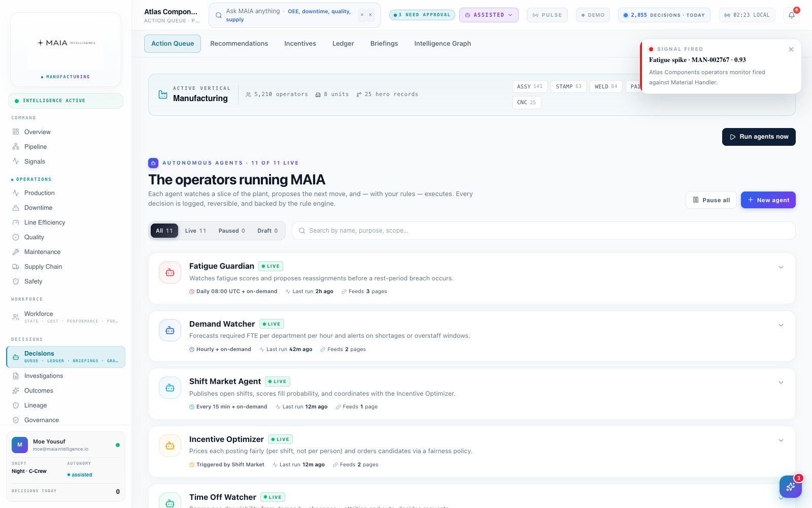This screenshot has width=812, height=508.
Task: Click the Pipeline sidebar icon
Action: (x=16, y=146)
